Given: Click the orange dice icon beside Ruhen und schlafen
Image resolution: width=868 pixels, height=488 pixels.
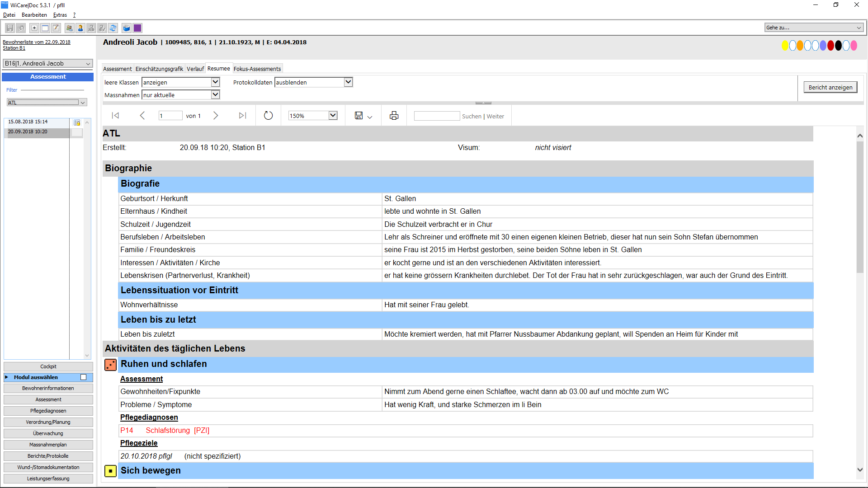Looking at the screenshot, I should 110,365.
